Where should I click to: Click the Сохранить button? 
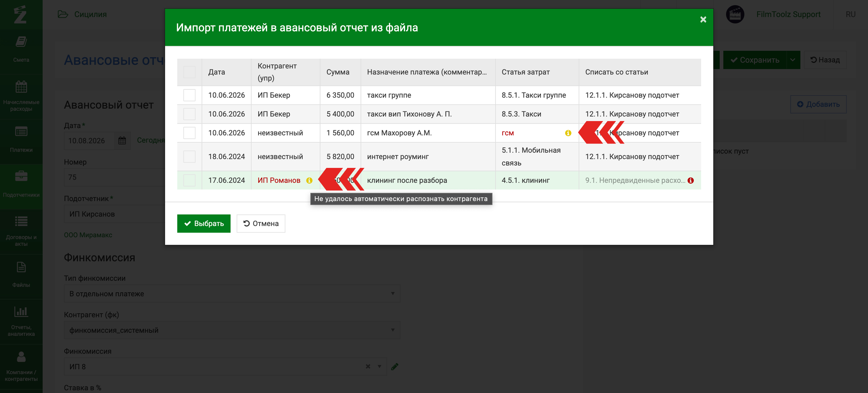click(754, 60)
